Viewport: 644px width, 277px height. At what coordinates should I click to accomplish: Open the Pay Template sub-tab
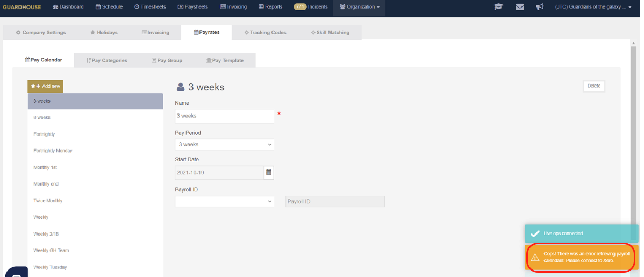pyautogui.click(x=225, y=60)
